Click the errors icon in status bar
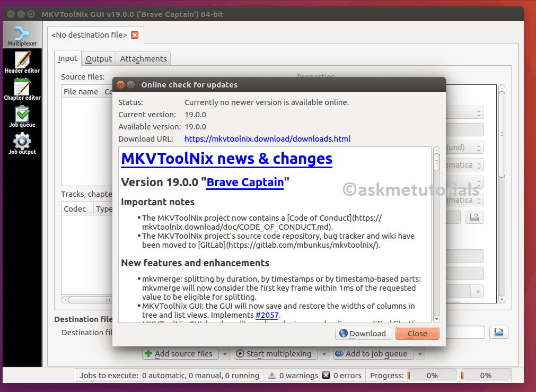Viewport: 536px width, 392px height. 326,375
